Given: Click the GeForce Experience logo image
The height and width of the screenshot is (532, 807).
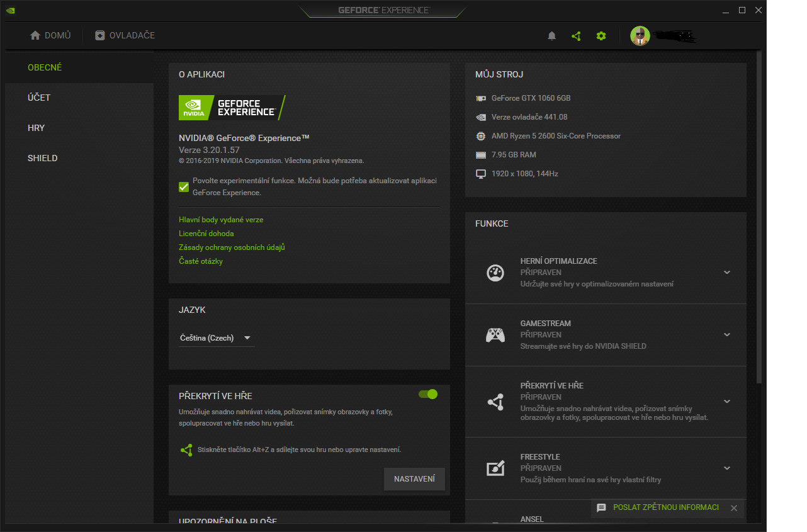Looking at the screenshot, I should (x=232, y=108).
